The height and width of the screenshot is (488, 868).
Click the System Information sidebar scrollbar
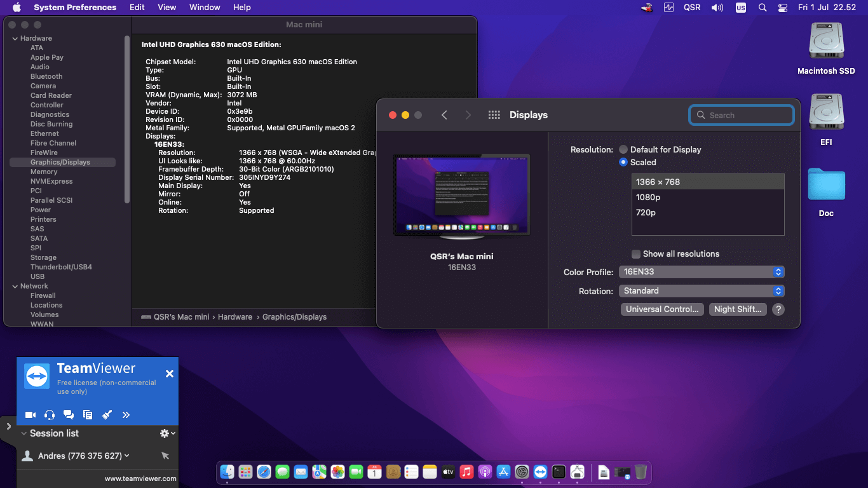[127, 118]
